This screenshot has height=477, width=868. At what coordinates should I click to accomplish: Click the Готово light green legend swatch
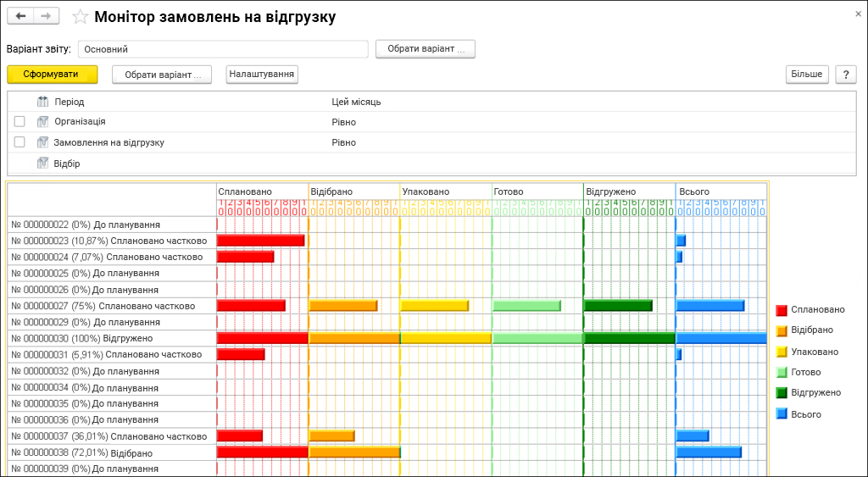coord(782,373)
